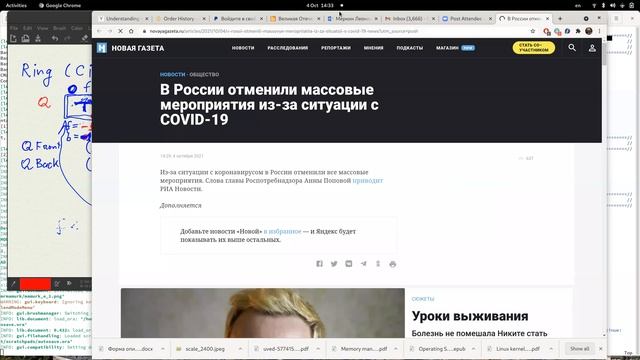This screenshot has width=640, height=360.
Task: Close the downloads bar
Action: coord(600,349)
